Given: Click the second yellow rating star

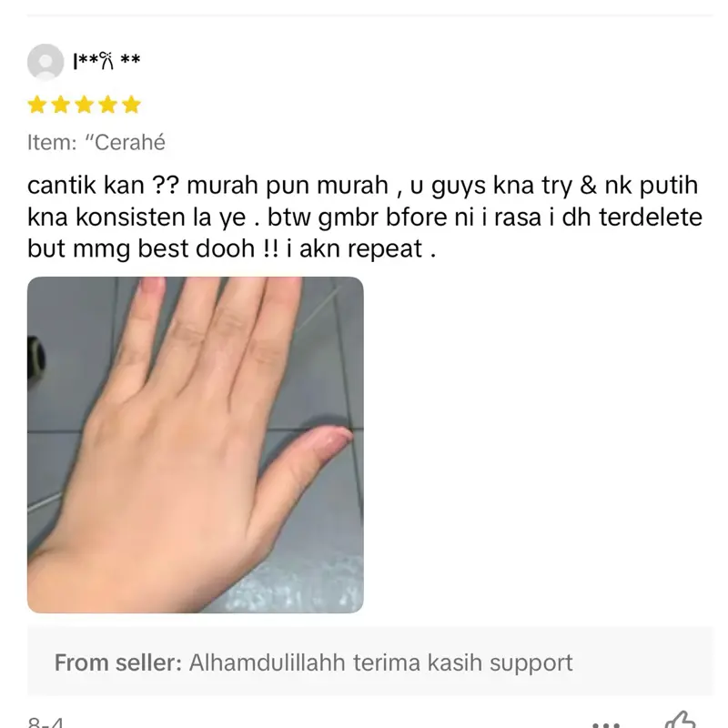Looking at the screenshot, I should (60, 105).
